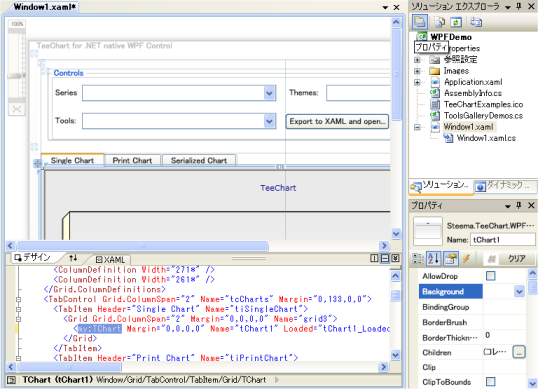Screen dimensions: 538x389
Task: Switch to the Print Chart tab
Action: [x=132, y=161]
